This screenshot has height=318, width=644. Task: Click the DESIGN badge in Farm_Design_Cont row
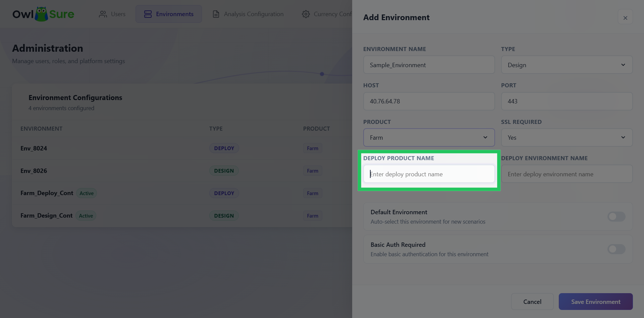[224, 216]
